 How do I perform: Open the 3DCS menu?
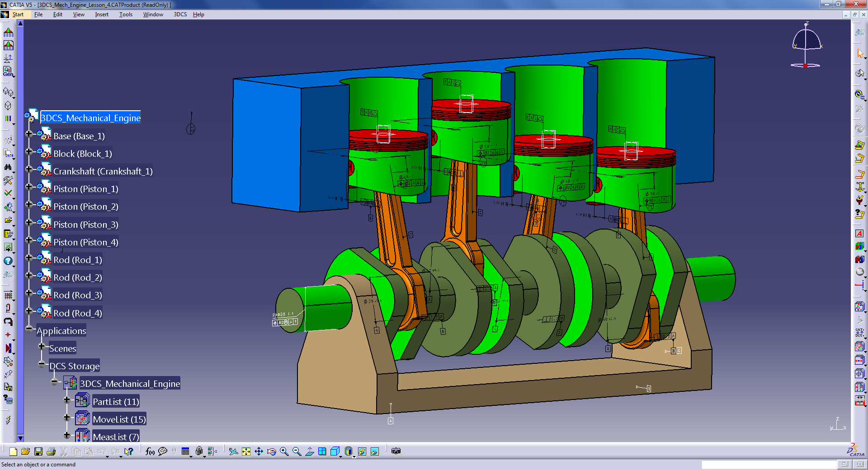point(180,14)
